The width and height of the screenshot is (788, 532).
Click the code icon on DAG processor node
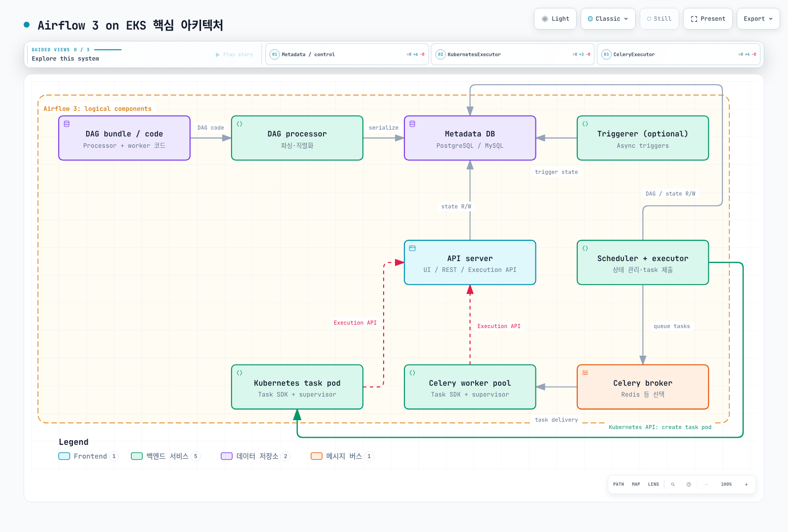click(x=239, y=124)
